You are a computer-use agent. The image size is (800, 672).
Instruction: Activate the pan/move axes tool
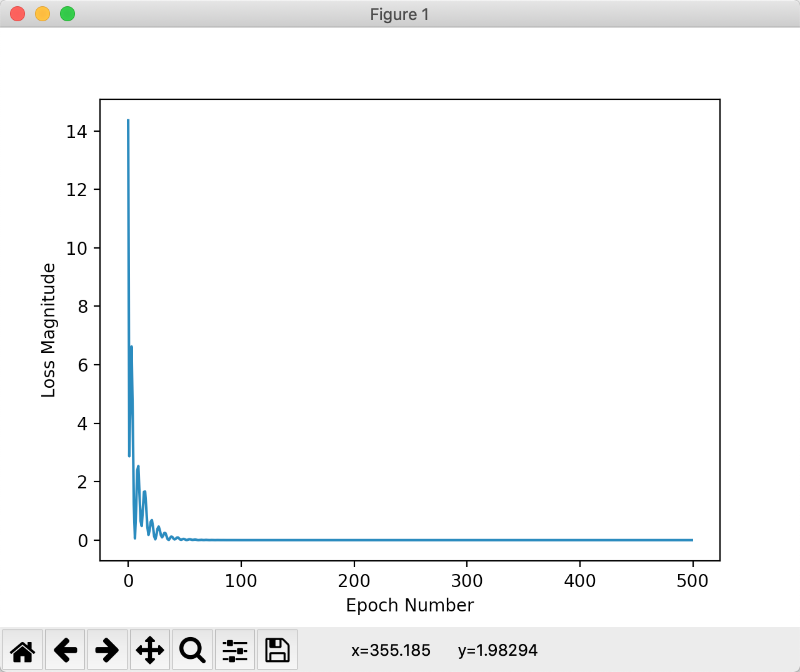pyautogui.click(x=150, y=650)
